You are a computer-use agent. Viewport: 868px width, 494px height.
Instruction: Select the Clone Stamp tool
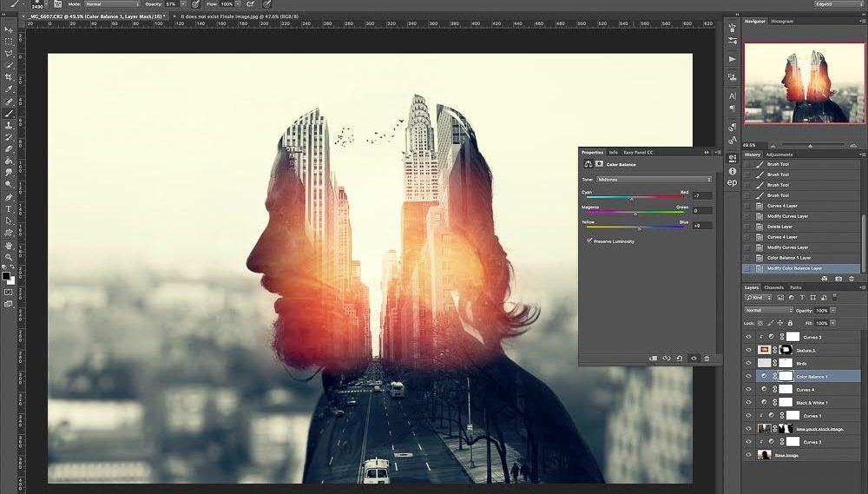(x=9, y=125)
